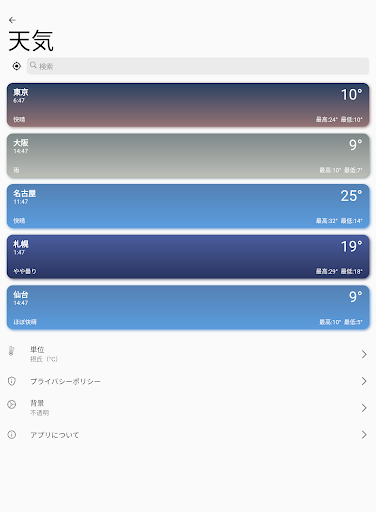Focus the 検索 search field
Image resolution: width=376 pixels, height=512 pixels.
click(x=198, y=66)
